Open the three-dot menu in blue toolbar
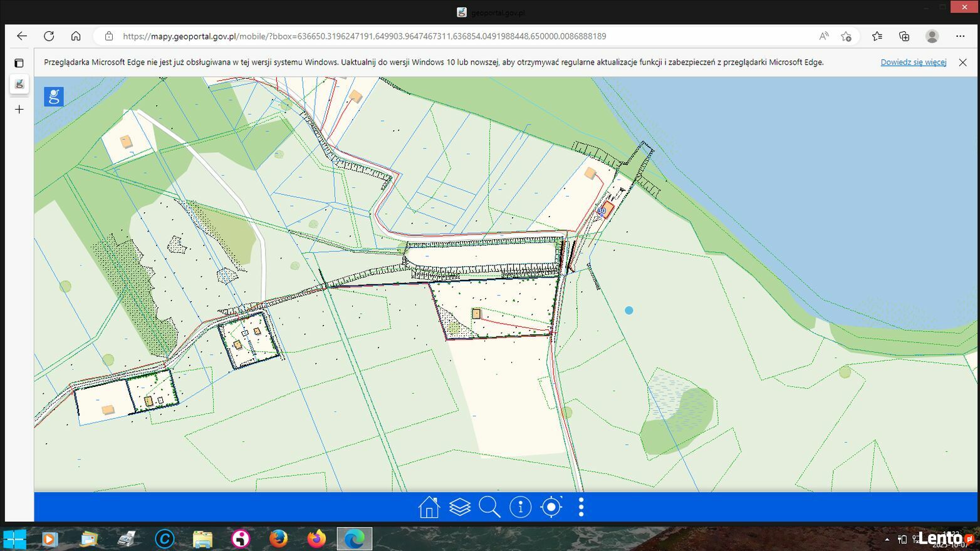The height and width of the screenshot is (551, 980). [x=581, y=507]
